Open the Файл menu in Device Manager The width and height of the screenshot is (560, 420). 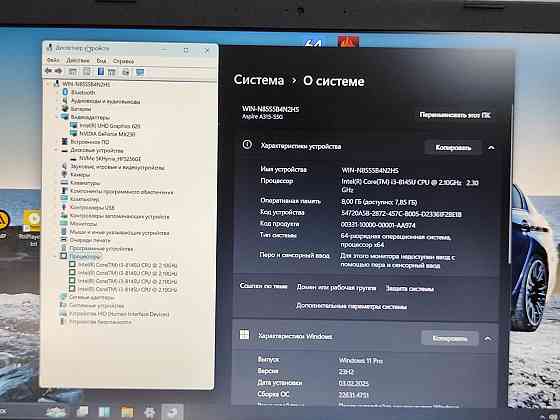point(53,60)
